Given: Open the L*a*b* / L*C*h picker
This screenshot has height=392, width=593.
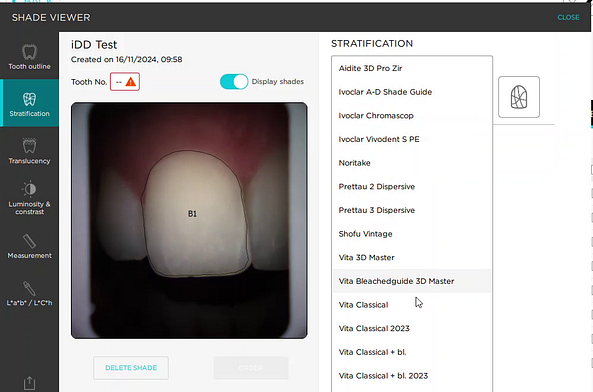Looking at the screenshot, I should (x=29, y=293).
